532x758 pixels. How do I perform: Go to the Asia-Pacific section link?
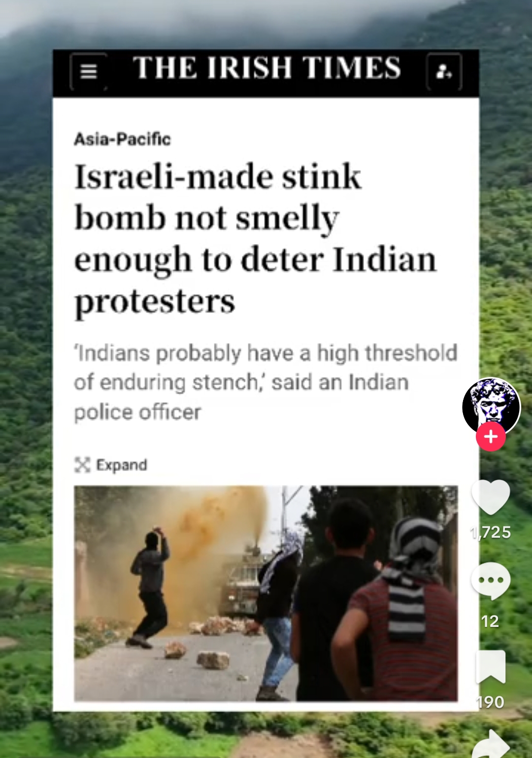coord(122,139)
